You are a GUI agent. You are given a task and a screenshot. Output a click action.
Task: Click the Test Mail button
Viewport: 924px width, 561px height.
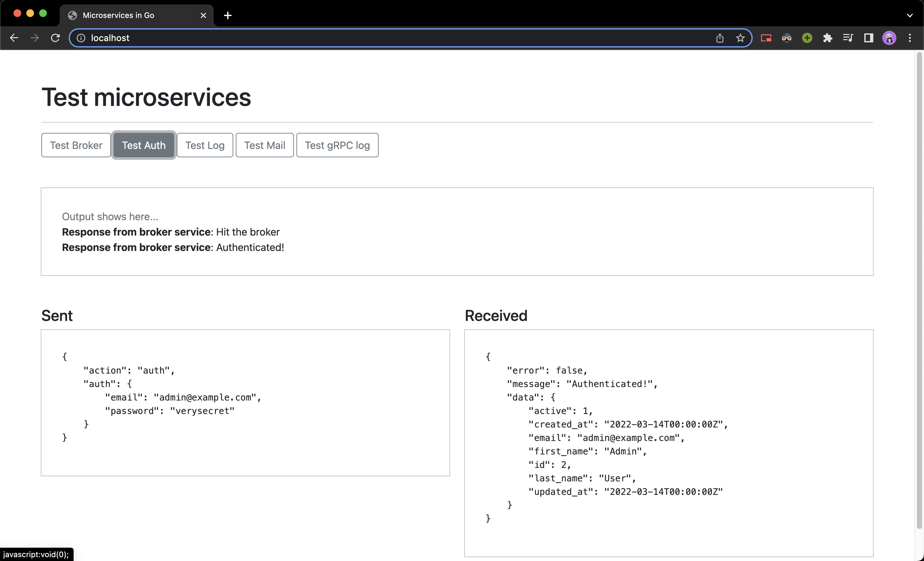tap(265, 145)
